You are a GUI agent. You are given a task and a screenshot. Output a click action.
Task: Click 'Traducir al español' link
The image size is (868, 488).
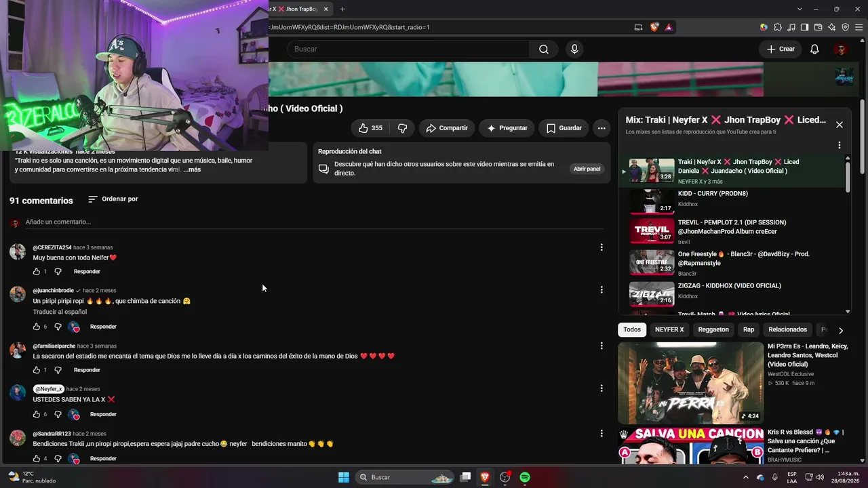(x=60, y=312)
